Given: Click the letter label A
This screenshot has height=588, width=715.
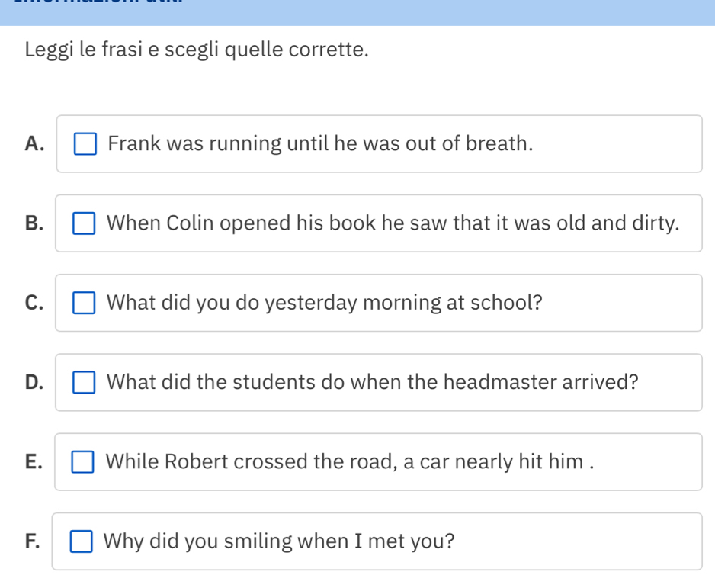Looking at the screenshot, I should (x=34, y=144).
